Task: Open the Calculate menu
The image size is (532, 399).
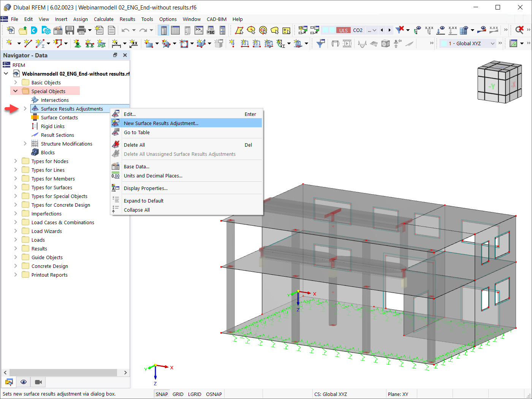Action: click(x=103, y=19)
